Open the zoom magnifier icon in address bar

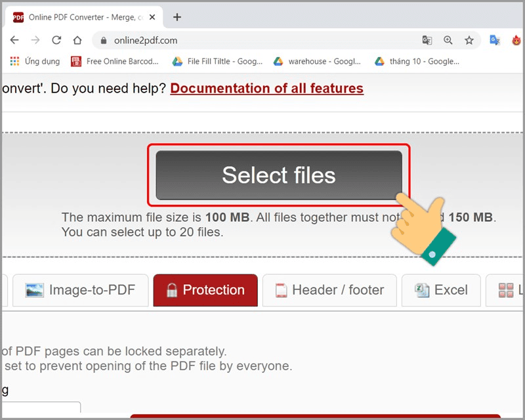tap(448, 40)
